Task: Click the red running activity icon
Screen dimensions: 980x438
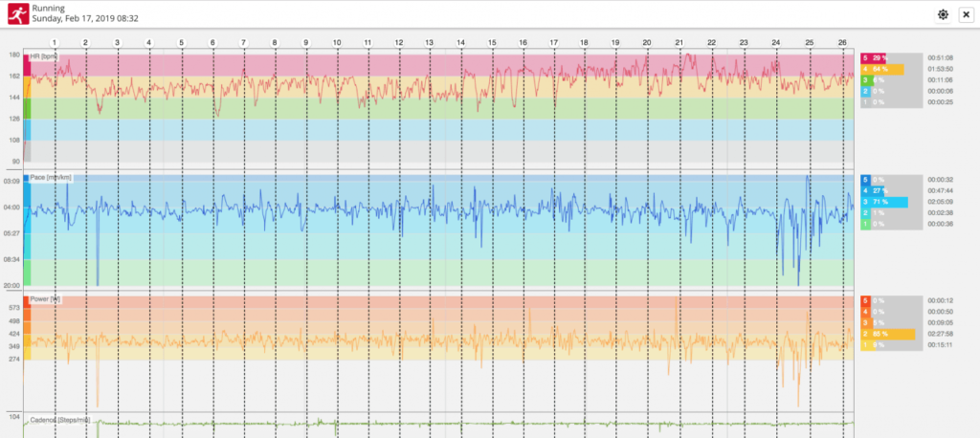Action: coord(16,13)
